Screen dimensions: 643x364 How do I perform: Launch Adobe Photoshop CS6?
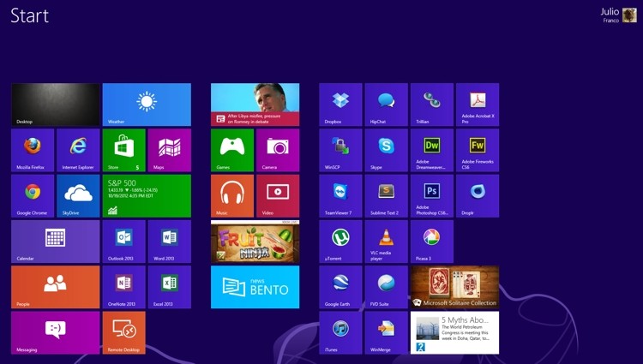(x=432, y=196)
